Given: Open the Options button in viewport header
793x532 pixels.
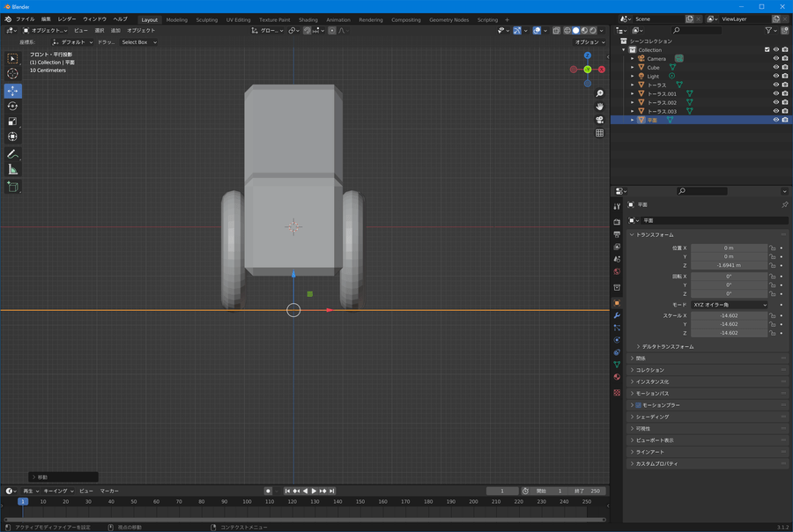Looking at the screenshot, I should point(589,42).
